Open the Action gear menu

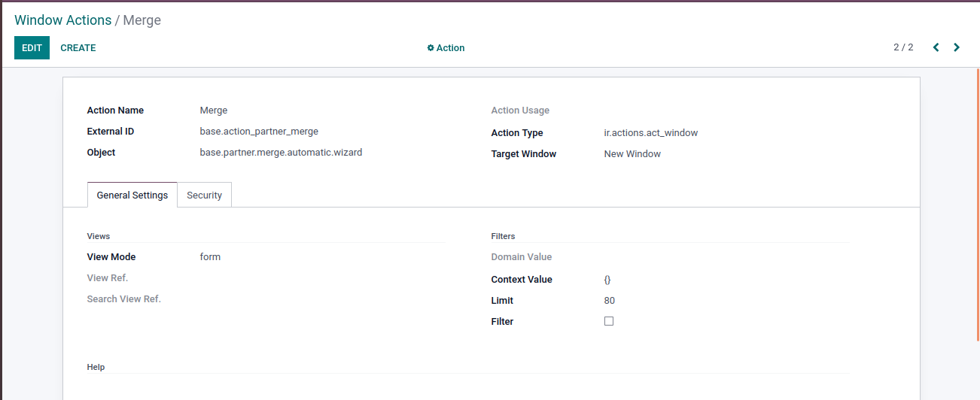446,48
